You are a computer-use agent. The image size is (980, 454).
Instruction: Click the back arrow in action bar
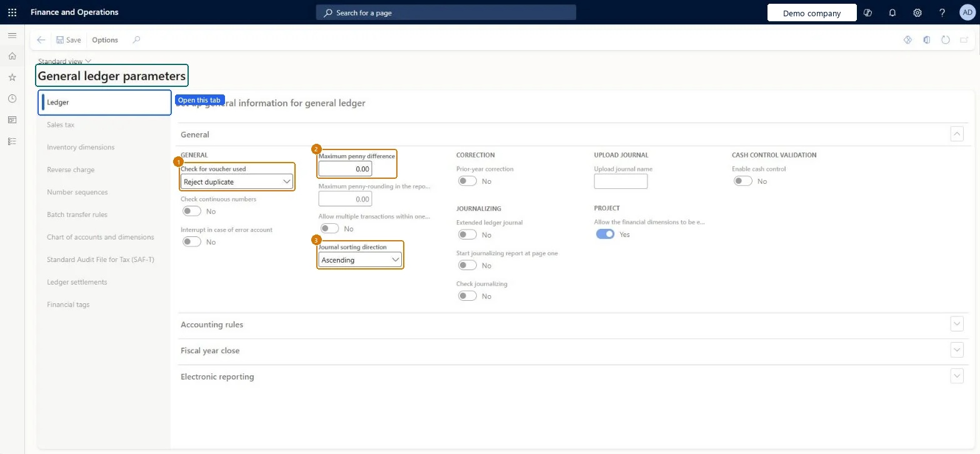coord(41,39)
